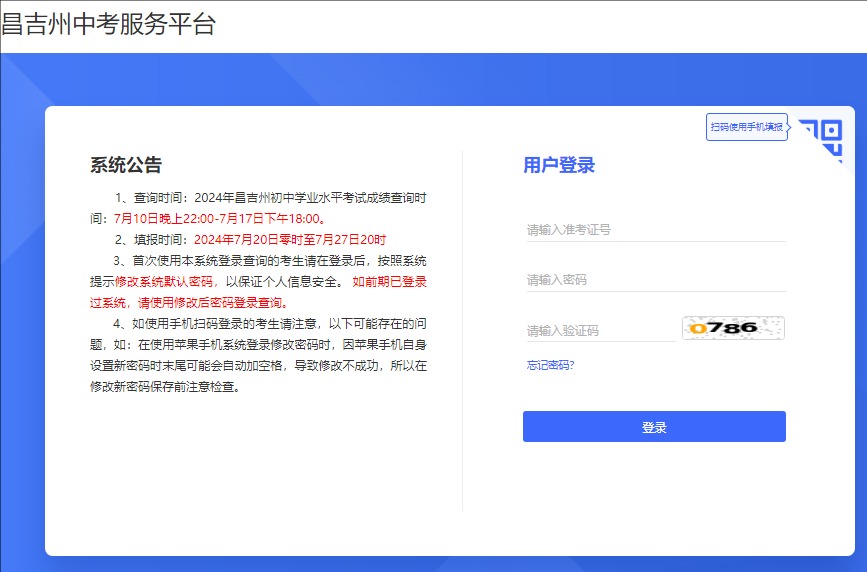Click red date range 2024年7月20日零时至7月27日20时
The height and width of the screenshot is (572, 867).
pos(289,240)
